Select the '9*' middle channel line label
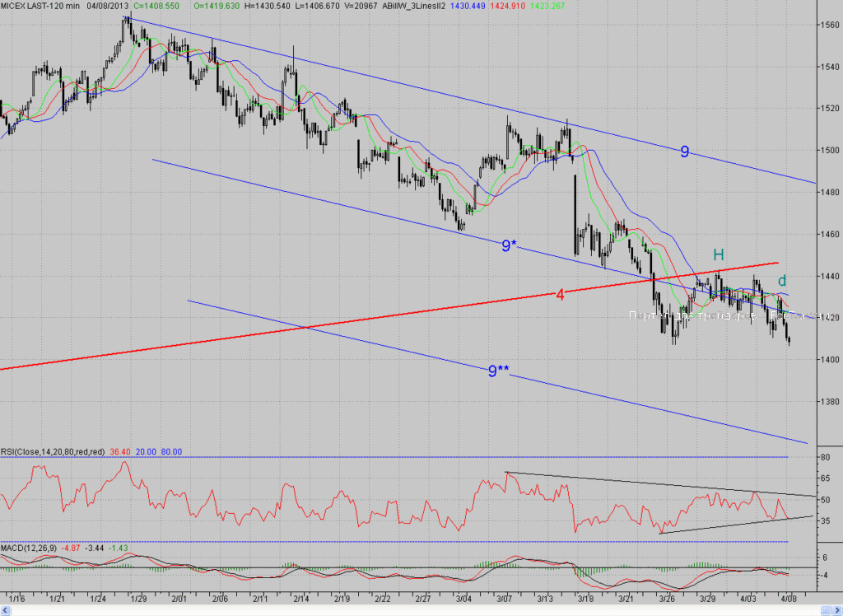The width and height of the screenshot is (843, 616). (x=509, y=246)
